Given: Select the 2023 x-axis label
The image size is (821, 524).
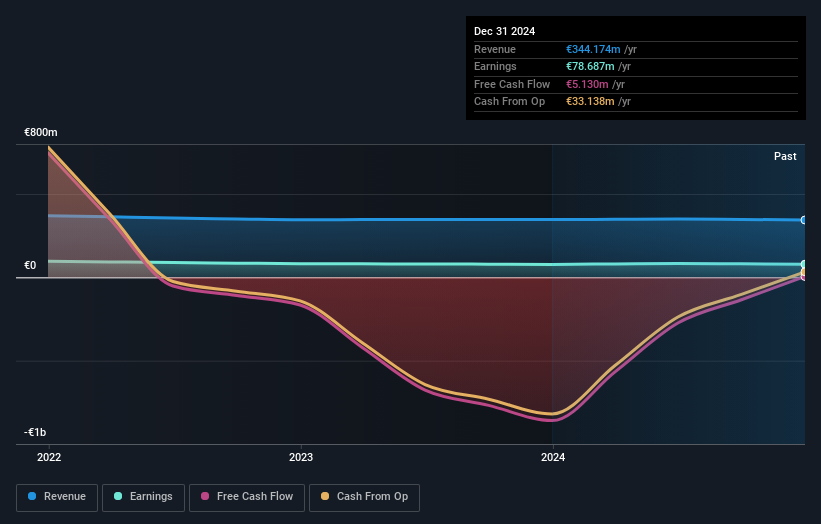Looking at the screenshot, I should [x=301, y=457].
